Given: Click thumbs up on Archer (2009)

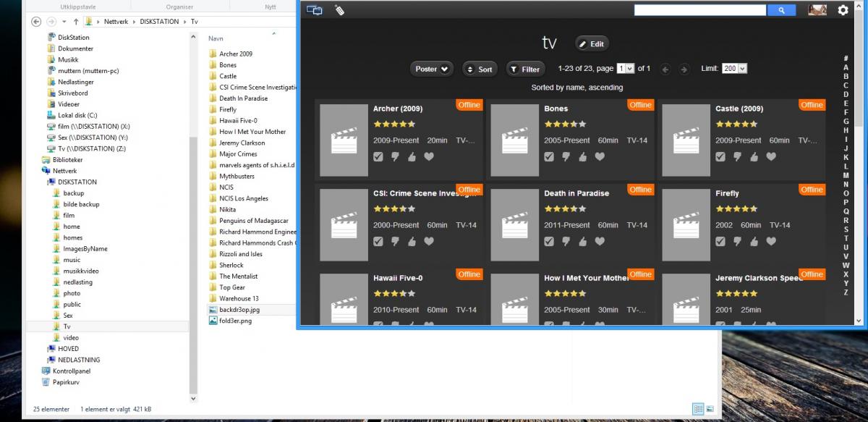Looking at the screenshot, I should coord(412,157).
